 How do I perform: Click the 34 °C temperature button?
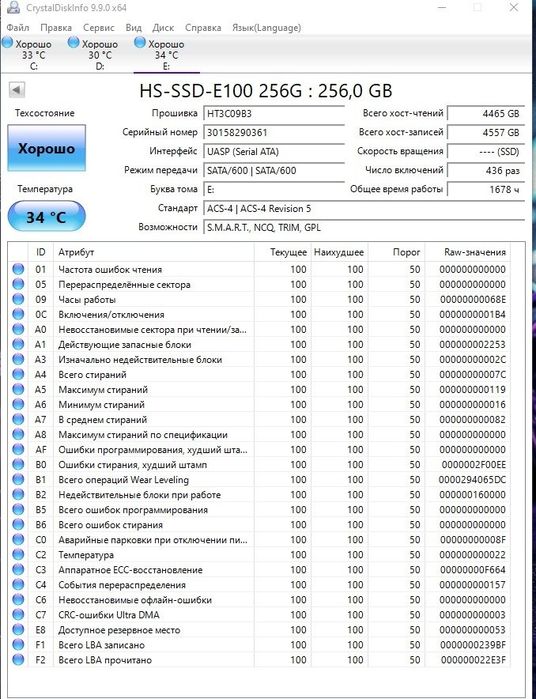coord(46,217)
